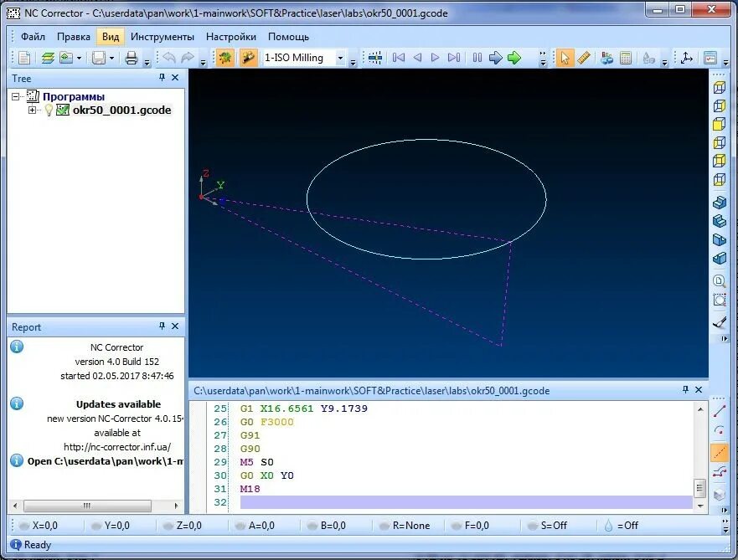
Task: Open the Файл menu
Action: click(x=33, y=37)
